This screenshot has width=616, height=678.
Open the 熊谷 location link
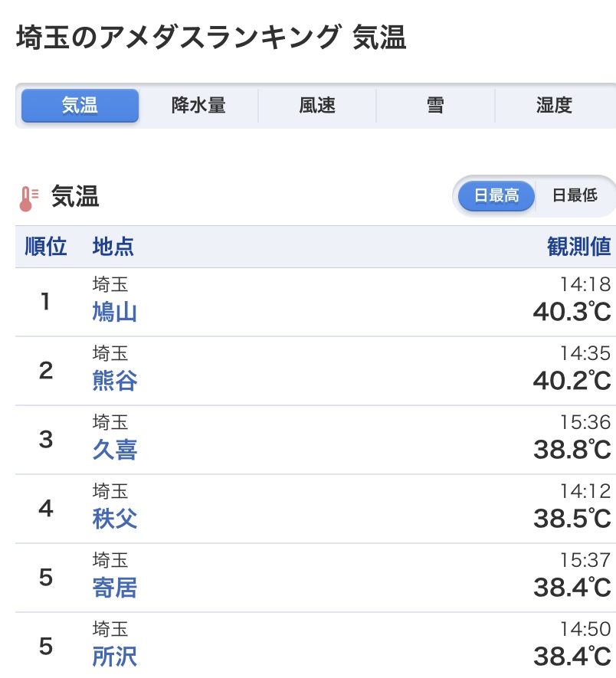(x=115, y=381)
